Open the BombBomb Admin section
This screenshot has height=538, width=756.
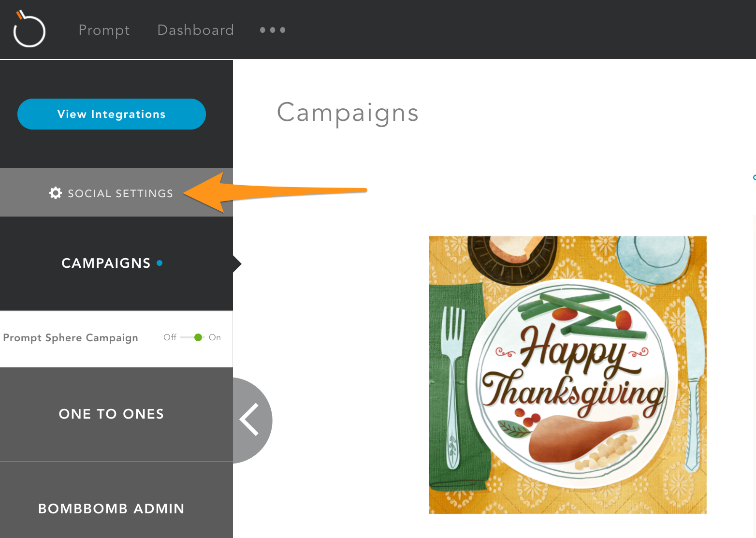click(x=116, y=509)
